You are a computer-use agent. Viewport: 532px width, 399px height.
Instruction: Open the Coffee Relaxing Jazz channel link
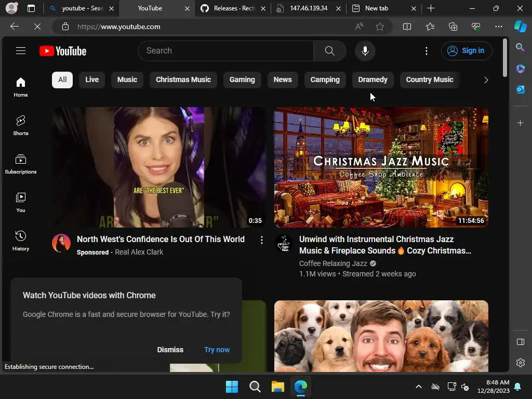coord(333,263)
